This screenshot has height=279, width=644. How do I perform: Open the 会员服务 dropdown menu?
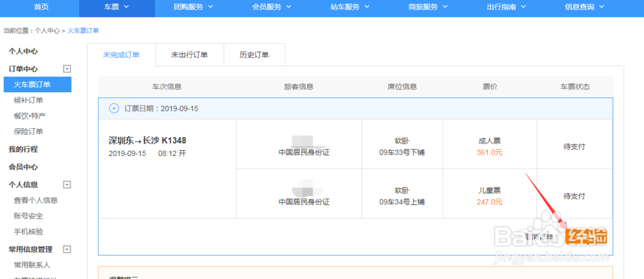tap(272, 7)
